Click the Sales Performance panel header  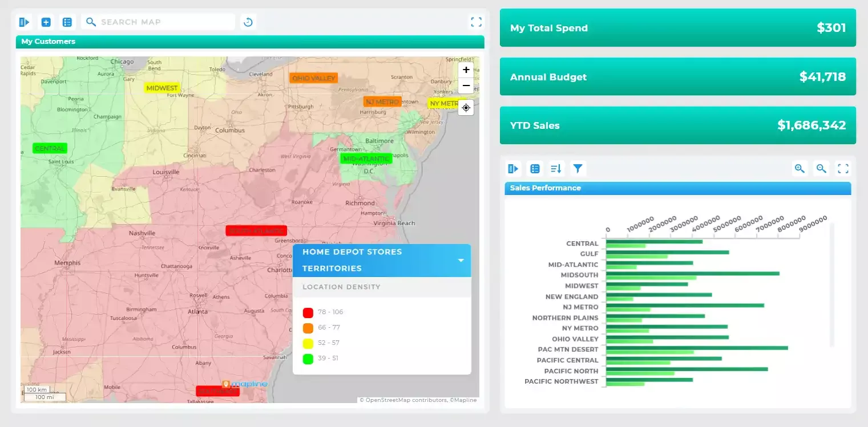pyautogui.click(x=678, y=188)
